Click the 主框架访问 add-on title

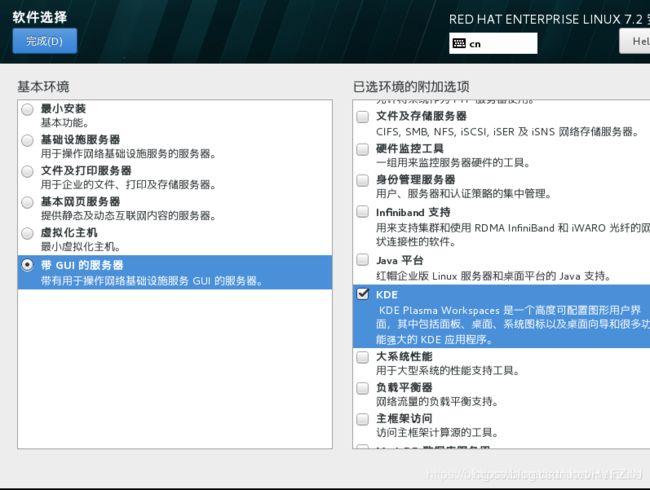click(404, 419)
